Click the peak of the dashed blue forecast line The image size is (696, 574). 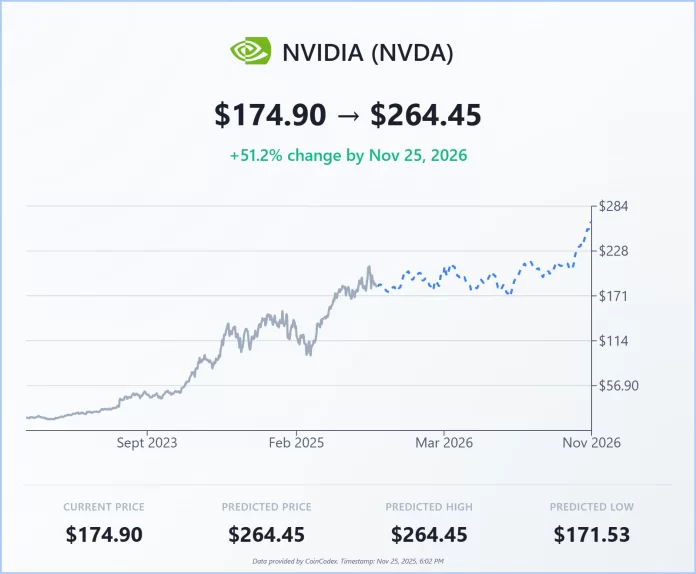click(590, 222)
